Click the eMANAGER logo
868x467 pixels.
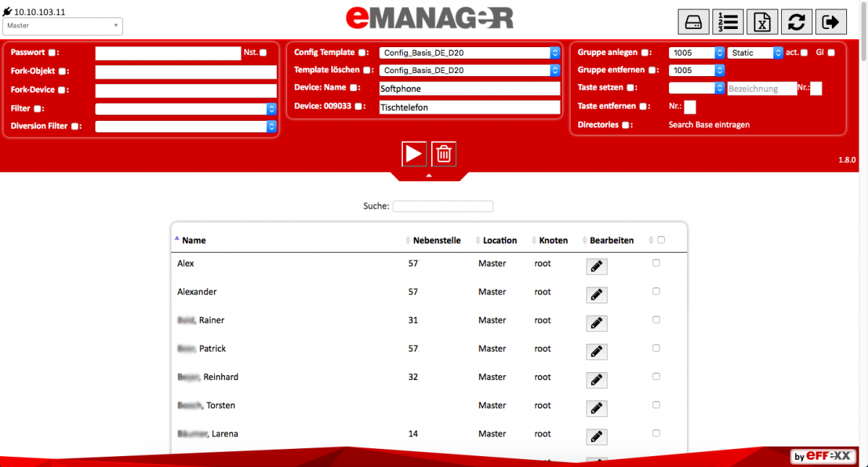430,17
